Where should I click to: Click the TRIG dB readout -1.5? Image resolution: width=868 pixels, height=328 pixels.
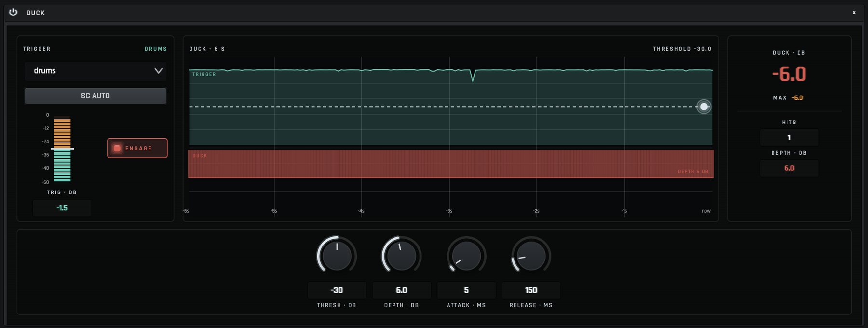62,208
